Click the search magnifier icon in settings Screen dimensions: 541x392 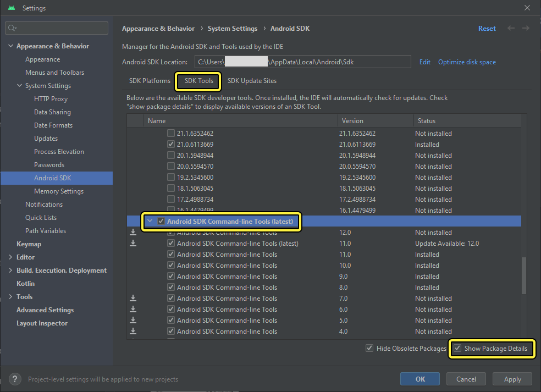point(12,28)
